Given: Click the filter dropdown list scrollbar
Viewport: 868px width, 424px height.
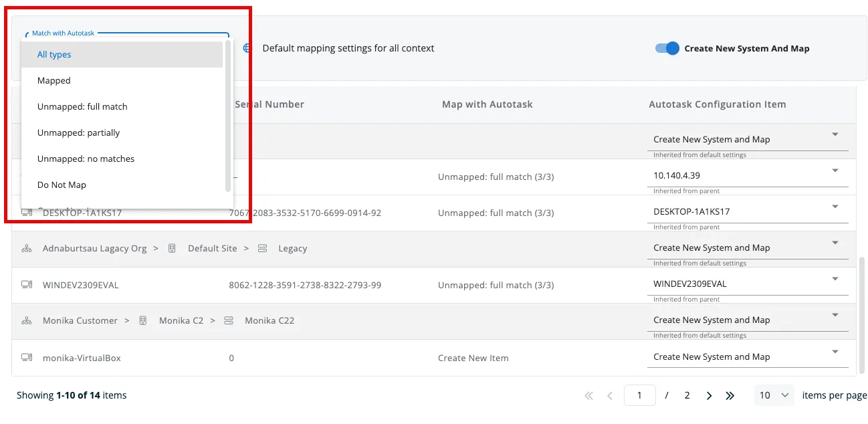Looking at the screenshot, I should (x=228, y=115).
